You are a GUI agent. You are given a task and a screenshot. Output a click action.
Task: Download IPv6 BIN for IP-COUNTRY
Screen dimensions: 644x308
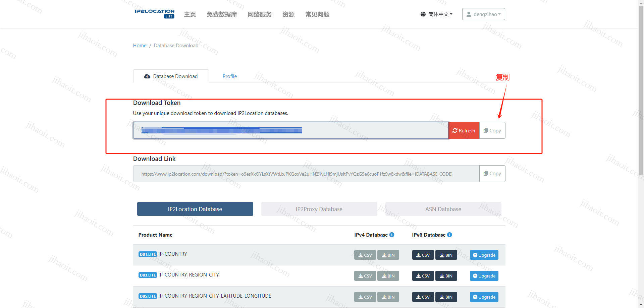tap(446, 255)
